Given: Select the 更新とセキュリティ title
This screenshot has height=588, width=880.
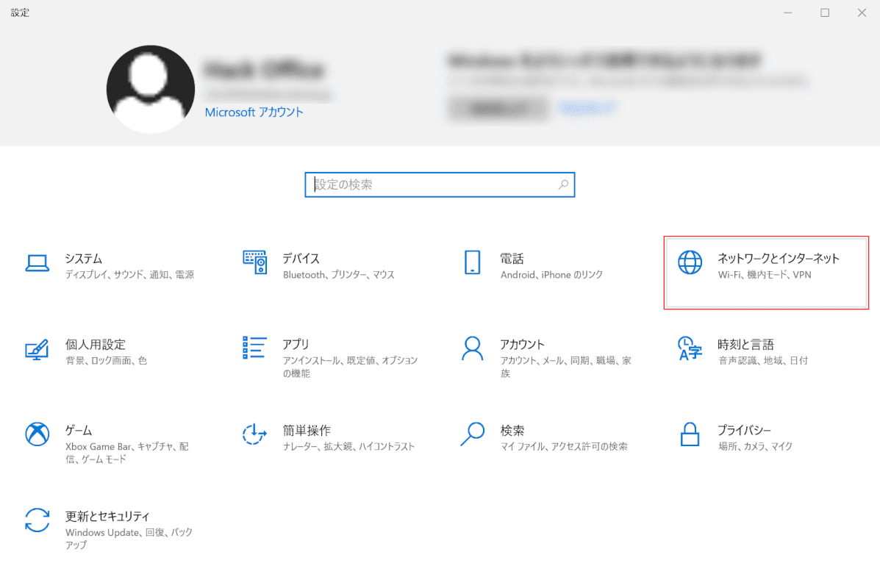Looking at the screenshot, I should point(108,516).
